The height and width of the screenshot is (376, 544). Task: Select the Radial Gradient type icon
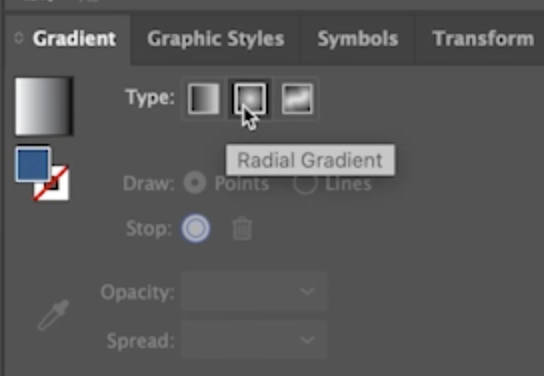pyautogui.click(x=250, y=99)
